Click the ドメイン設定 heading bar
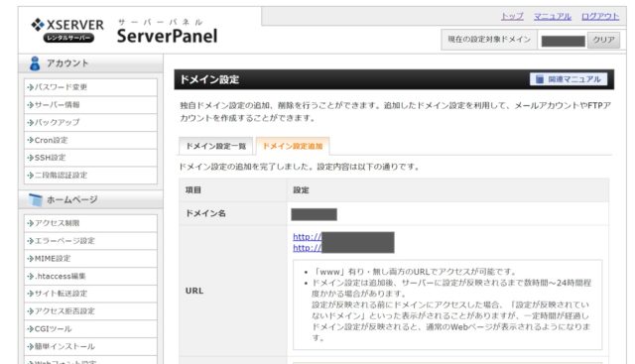Image resolution: width=635 pixels, height=364 pixels. (x=394, y=79)
